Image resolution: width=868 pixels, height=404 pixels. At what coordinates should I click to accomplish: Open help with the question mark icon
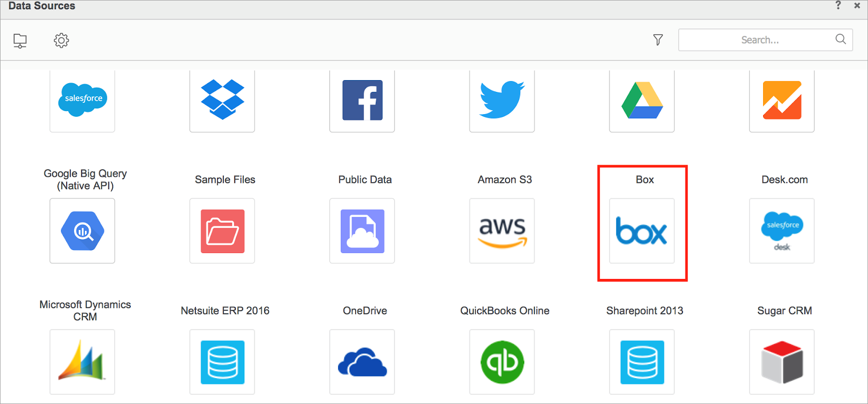pyautogui.click(x=838, y=5)
